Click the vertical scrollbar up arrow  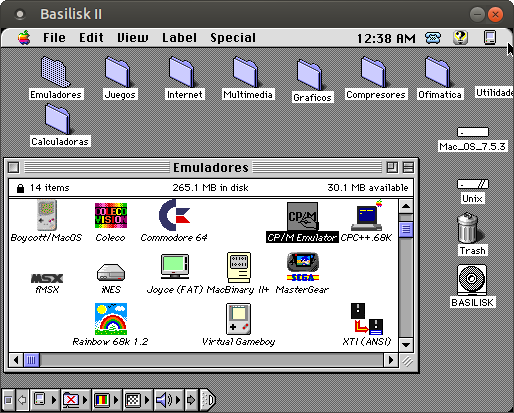tap(406, 206)
